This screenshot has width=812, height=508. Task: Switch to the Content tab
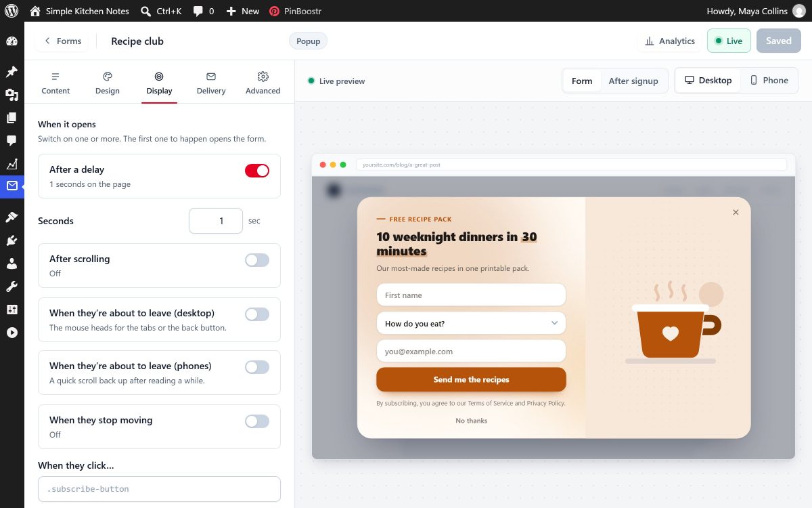coord(55,83)
